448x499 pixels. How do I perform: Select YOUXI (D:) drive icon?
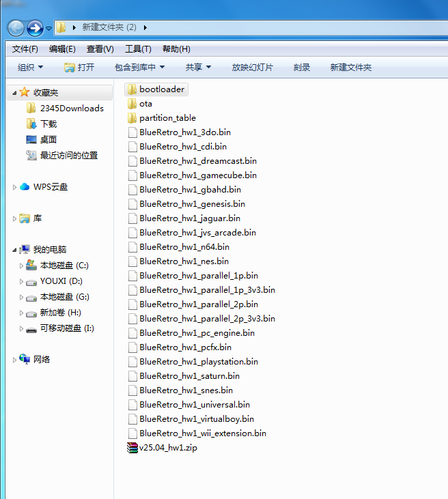click(31, 283)
